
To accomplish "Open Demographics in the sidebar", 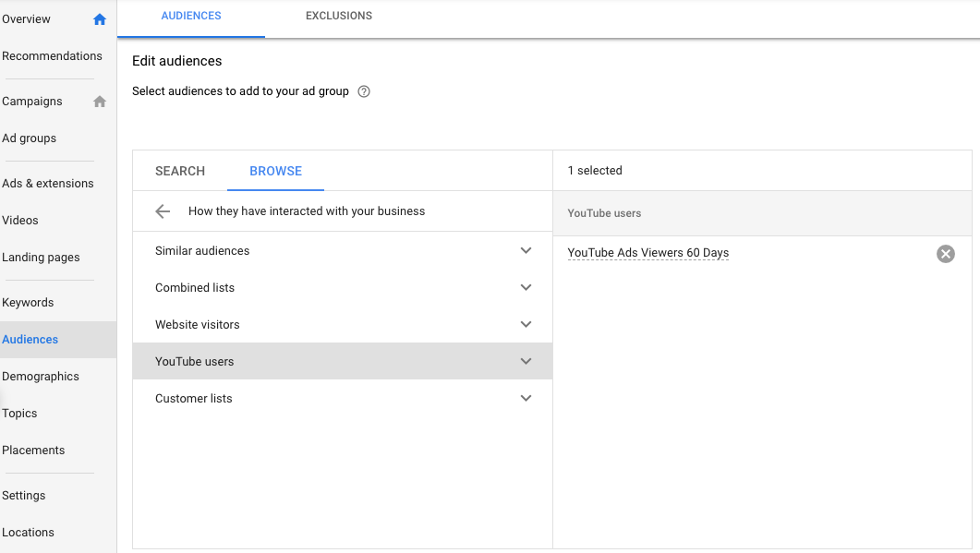I will (41, 377).
